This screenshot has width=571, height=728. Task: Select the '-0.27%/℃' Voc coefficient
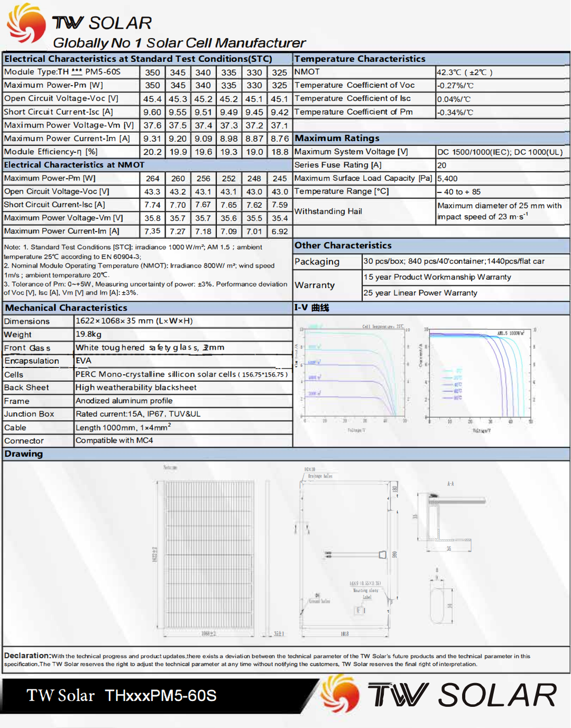click(455, 86)
